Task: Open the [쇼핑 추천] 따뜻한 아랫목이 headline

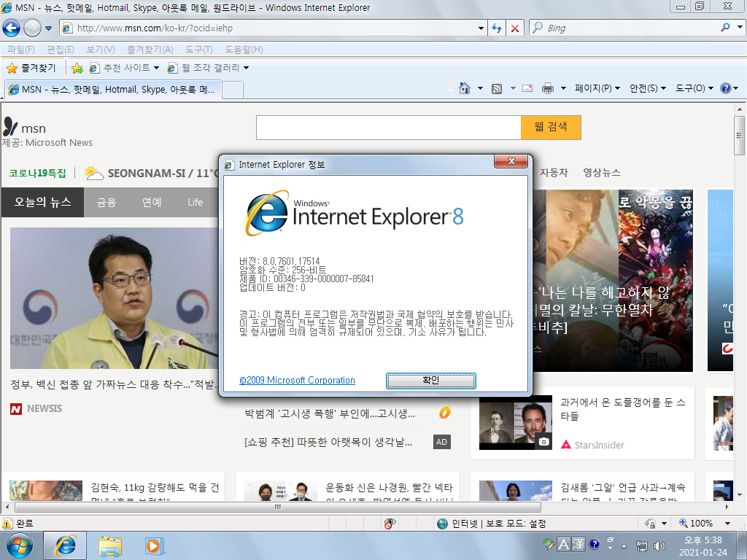Action: click(328, 442)
